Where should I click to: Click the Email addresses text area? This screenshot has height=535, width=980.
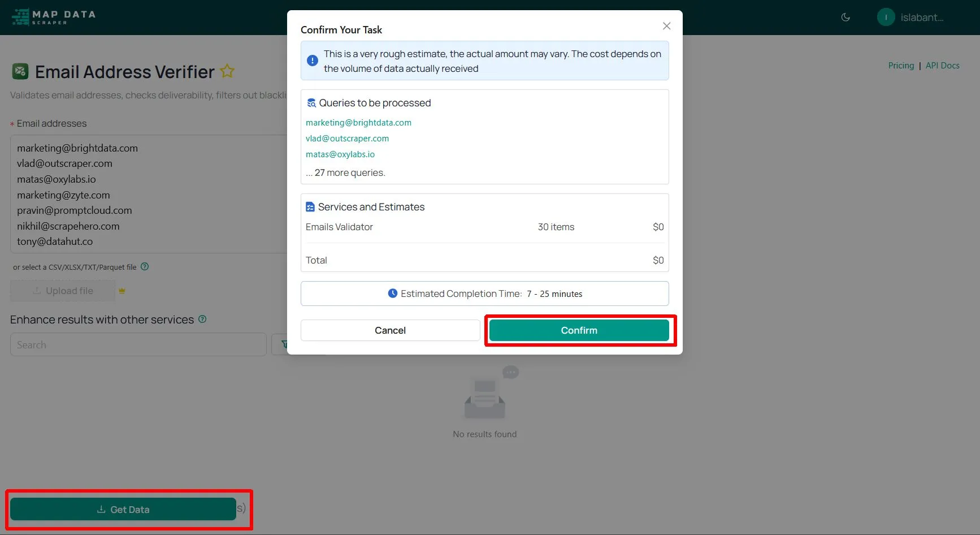coord(149,194)
